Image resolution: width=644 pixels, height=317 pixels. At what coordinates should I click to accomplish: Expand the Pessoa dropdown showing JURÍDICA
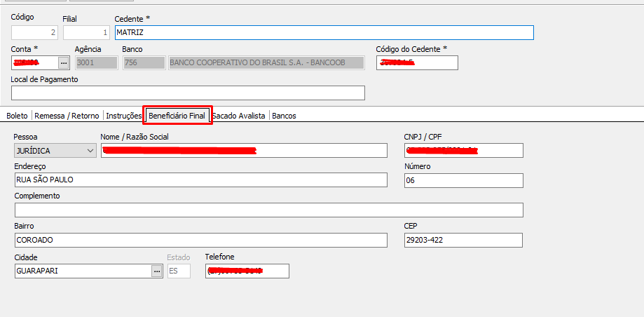click(x=55, y=151)
